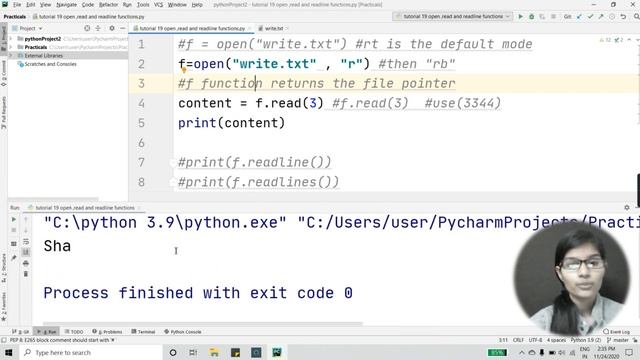Collapse all in Project panel
The height and width of the screenshot is (360, 640).
(98, 29)
